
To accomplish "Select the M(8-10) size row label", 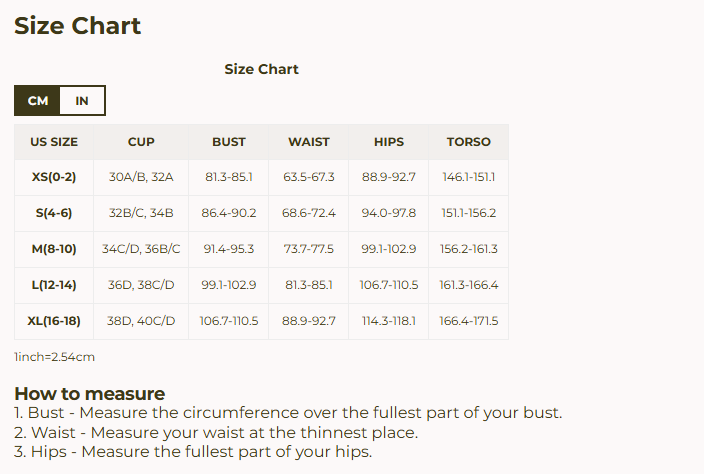I will (54, 249).
